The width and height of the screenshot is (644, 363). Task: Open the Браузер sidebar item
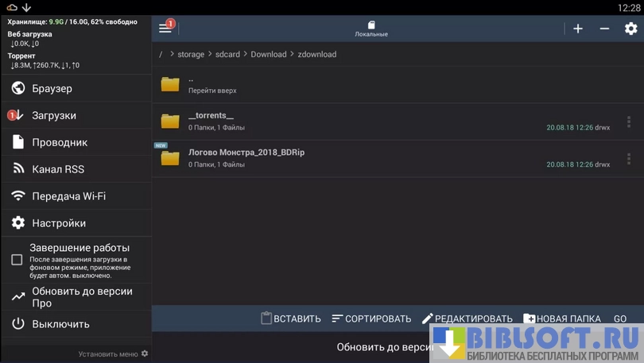[x=52, y=88]
